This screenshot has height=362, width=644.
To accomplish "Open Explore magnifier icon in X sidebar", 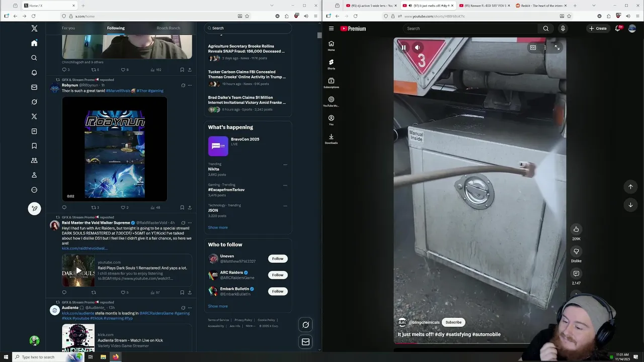I will (x=34, y=58).
